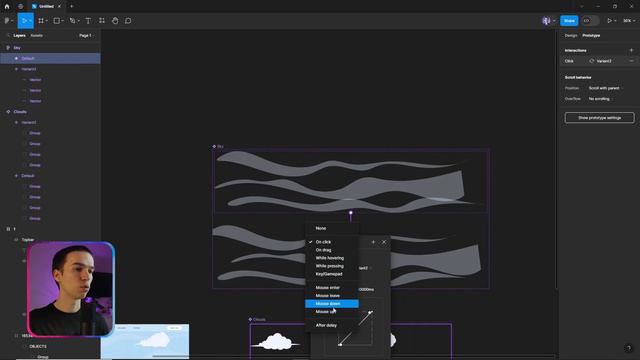640x360 pixels.
Task: Open Move tool options dropdown arrow
Action: 30,21
